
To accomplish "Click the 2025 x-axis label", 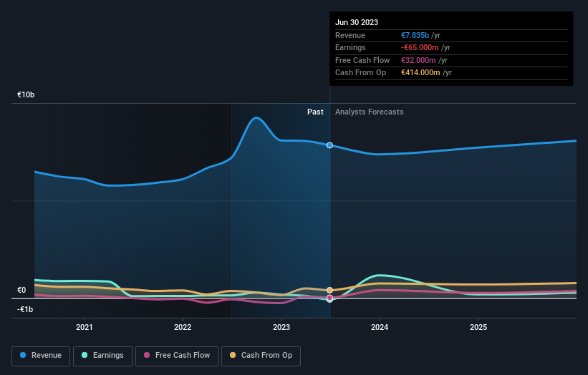I will pyautogui.click(x=478, y=327).
